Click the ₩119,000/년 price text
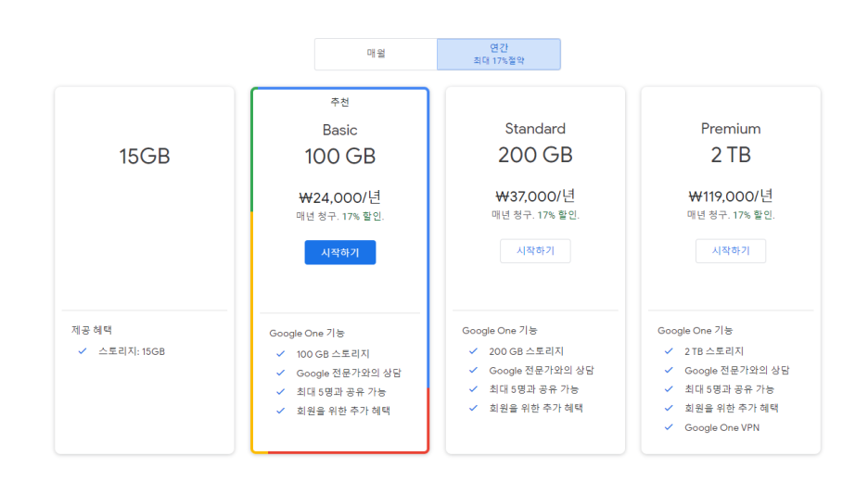868x494 pixels. [730, 196]
